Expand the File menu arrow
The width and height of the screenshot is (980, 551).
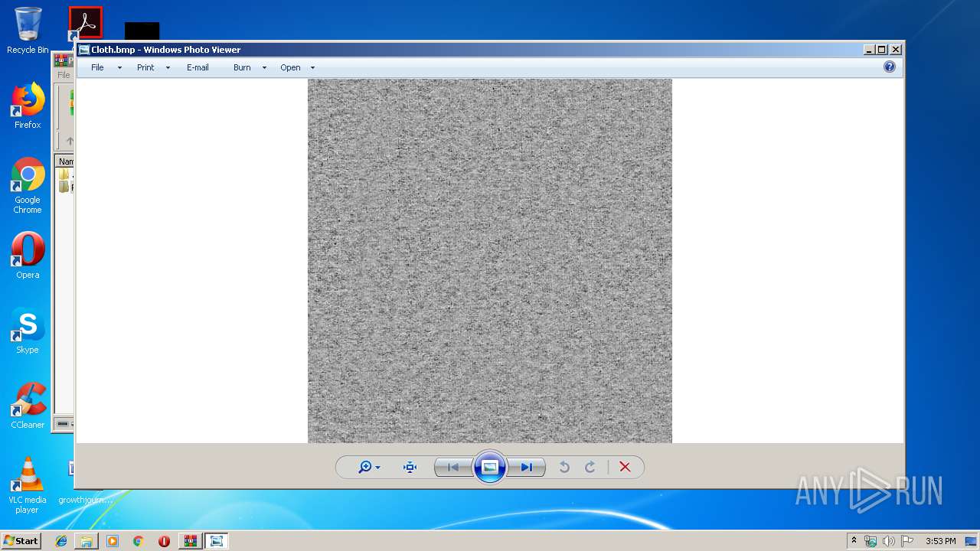point(119,67)
